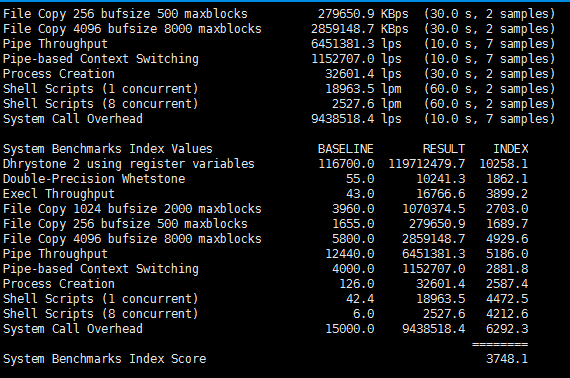Click the INDEX column header
This screenshot has width=570, height=378.
coord(510,149)
